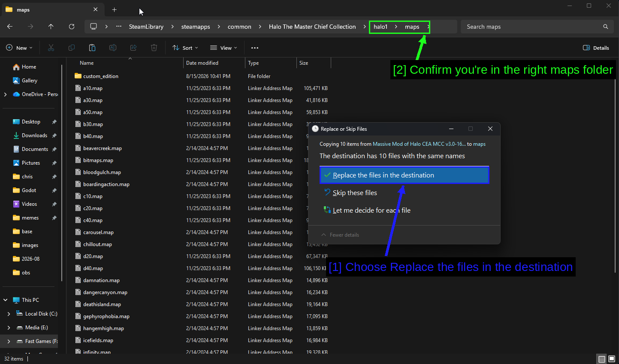Viewport: 619px width, 364px height.
Task: Switch to the details list view in the status bar
Action: click(x=602, y=359)
